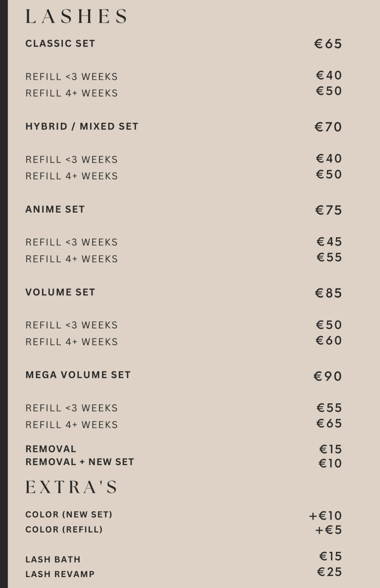Select Color (Refill) extra

tap(64, 530)
